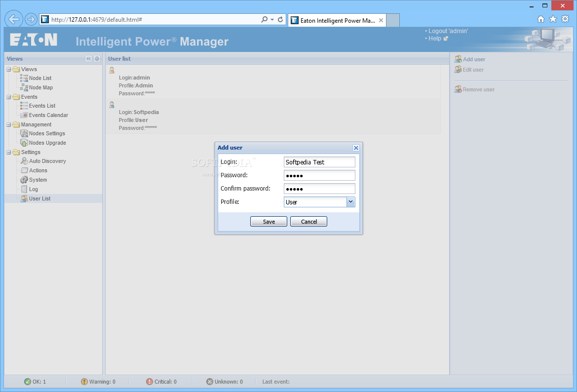Click the Nodes Settings icon

[x=24, y=133]
